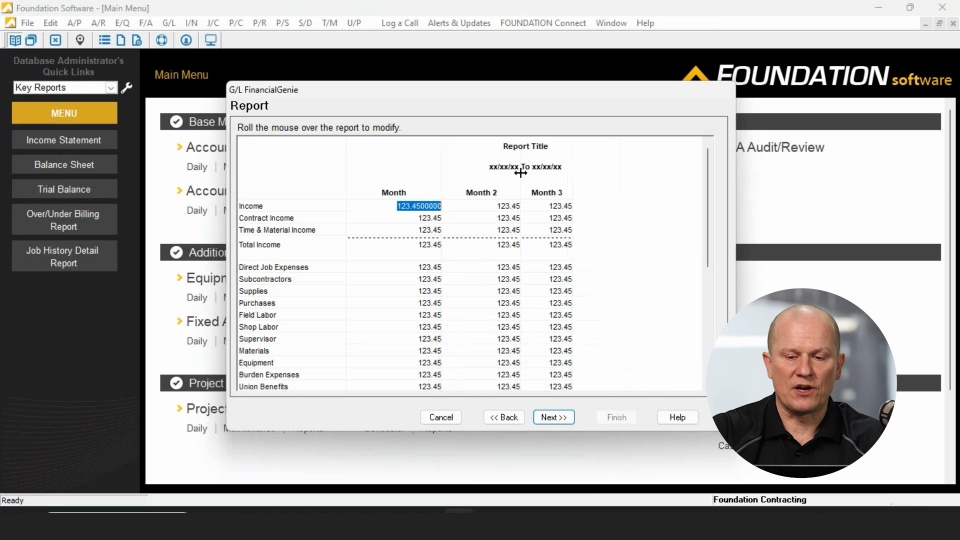Expand the Fixed Assets arrow
This screenshot has height=540, width=960.
pos(179,321)
